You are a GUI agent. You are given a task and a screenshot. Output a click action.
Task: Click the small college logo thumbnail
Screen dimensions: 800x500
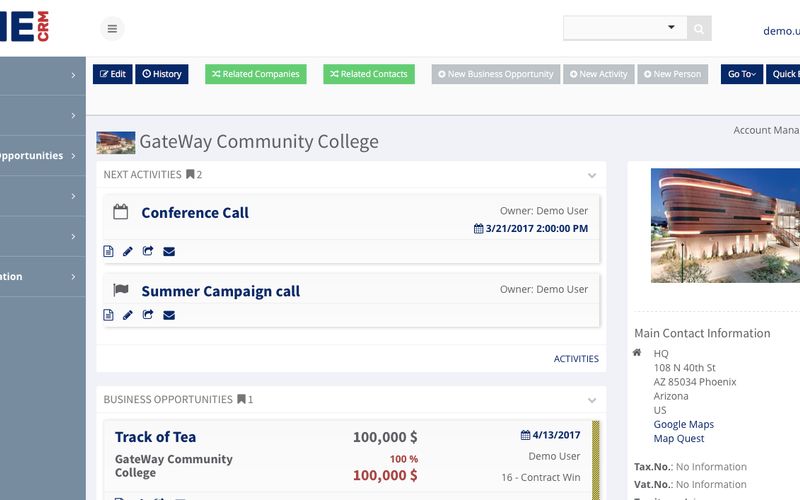pos(116,143)
